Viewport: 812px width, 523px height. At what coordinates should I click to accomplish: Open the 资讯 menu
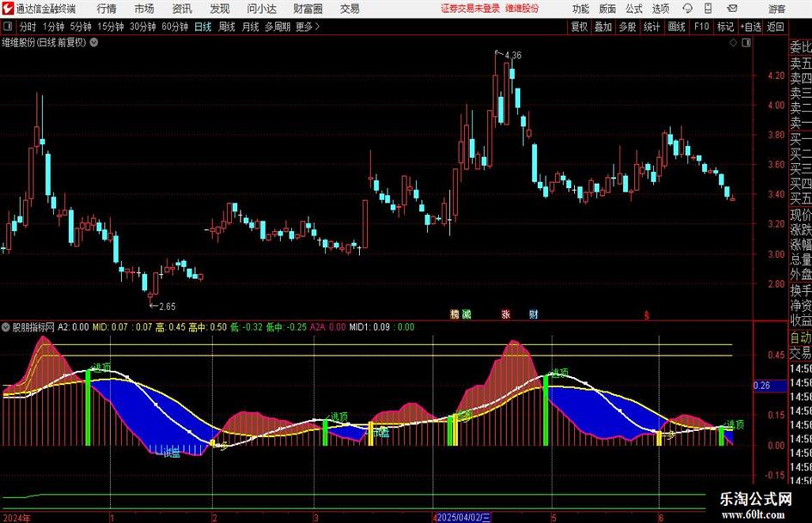182,9
